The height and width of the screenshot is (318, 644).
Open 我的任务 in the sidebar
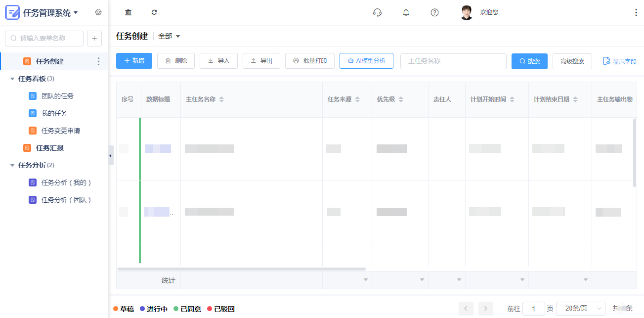click(54, 113)
